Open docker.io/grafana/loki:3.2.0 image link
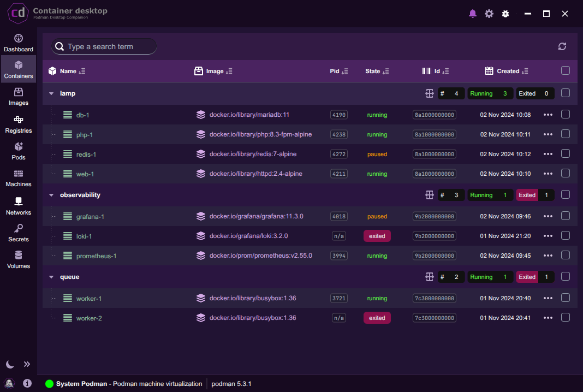Viewport: 583px width, 392px height. [248, 236]
